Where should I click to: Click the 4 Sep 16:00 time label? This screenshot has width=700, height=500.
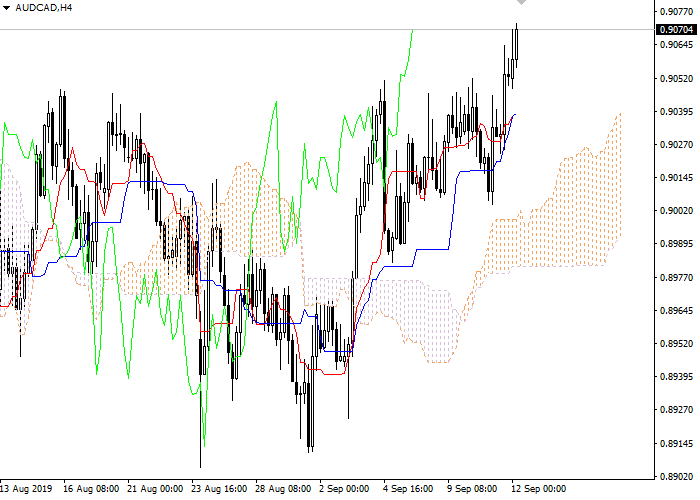click(408, 489)
